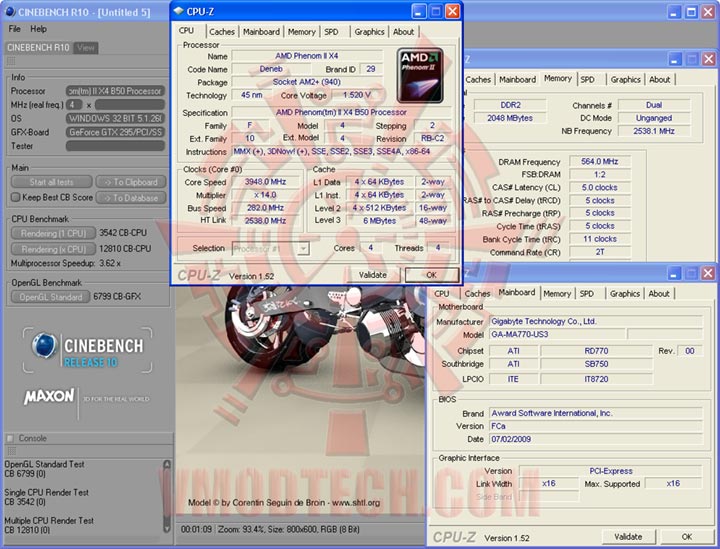Select About tab in memory CPU-Z window
The height and width of the screenshot is (549, 720).
pyautogui.click(x=659, y=79)
